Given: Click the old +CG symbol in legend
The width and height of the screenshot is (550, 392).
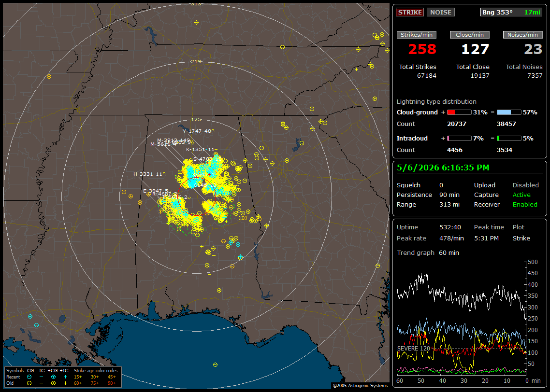Looking at the screenshot, I should point(53,383).
